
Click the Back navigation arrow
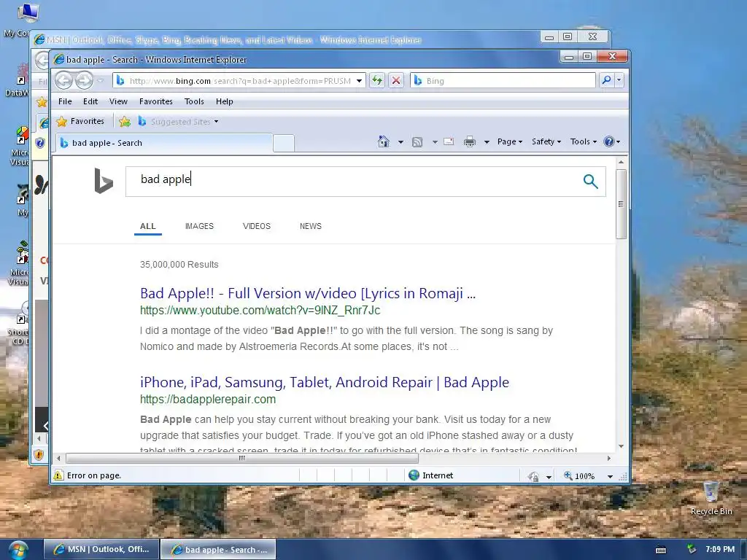[x=63, y=80]
